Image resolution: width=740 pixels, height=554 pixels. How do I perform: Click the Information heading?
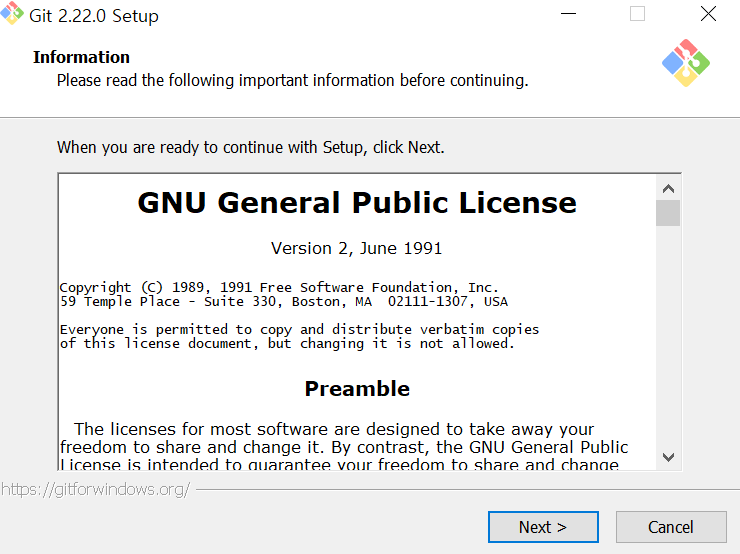[x=81, y=57]
